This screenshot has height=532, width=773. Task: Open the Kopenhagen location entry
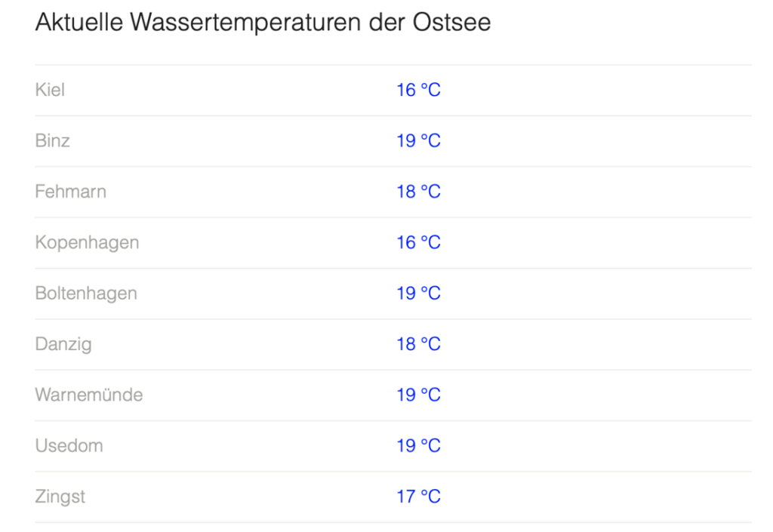point(87,243)
